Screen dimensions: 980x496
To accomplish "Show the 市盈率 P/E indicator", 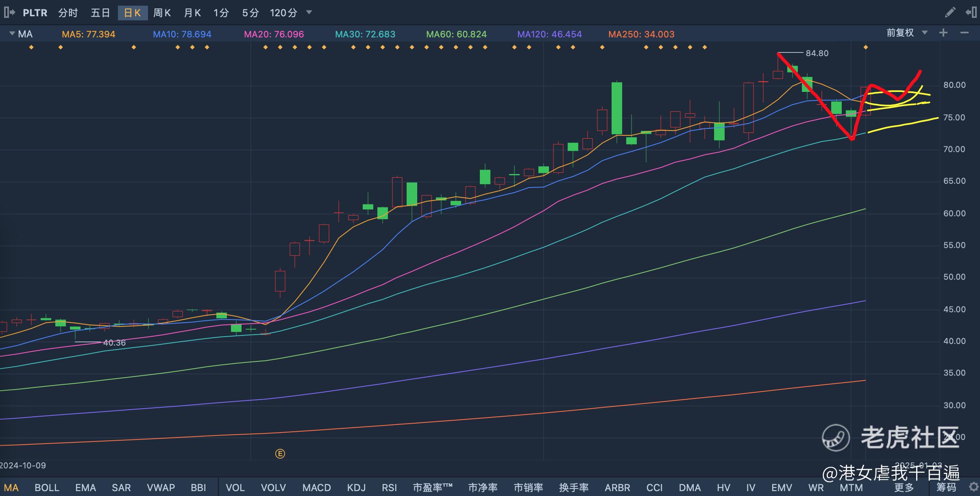I will pyautogui.click(x=433, y=487).
